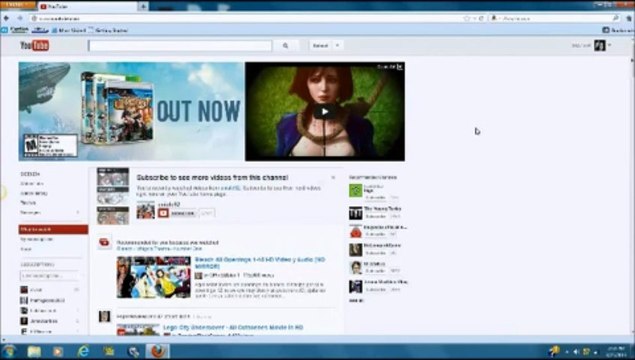Select the YouTube browser tab
The height and width of the screenshot is (360, 635).
point(87,6)
